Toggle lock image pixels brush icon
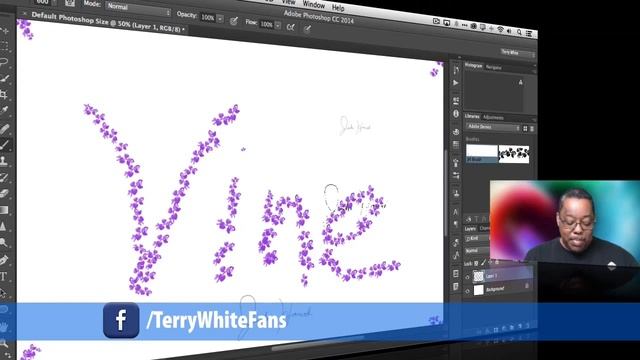Image resolution: width=640 pixels, height=360 pixels. tap(483, 263)
